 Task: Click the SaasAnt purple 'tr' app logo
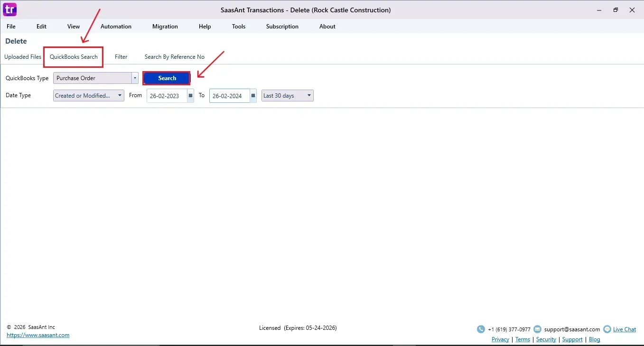click(9, 9)
